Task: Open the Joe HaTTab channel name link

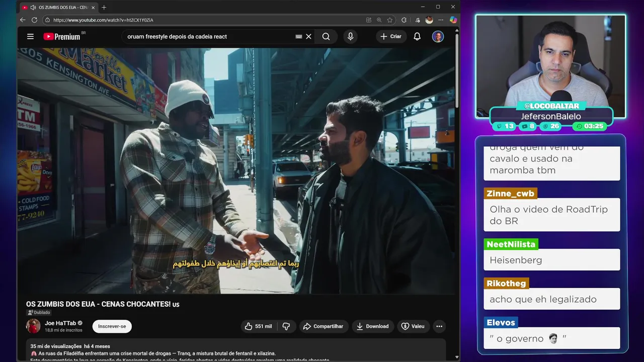Action: pos(60,323)
